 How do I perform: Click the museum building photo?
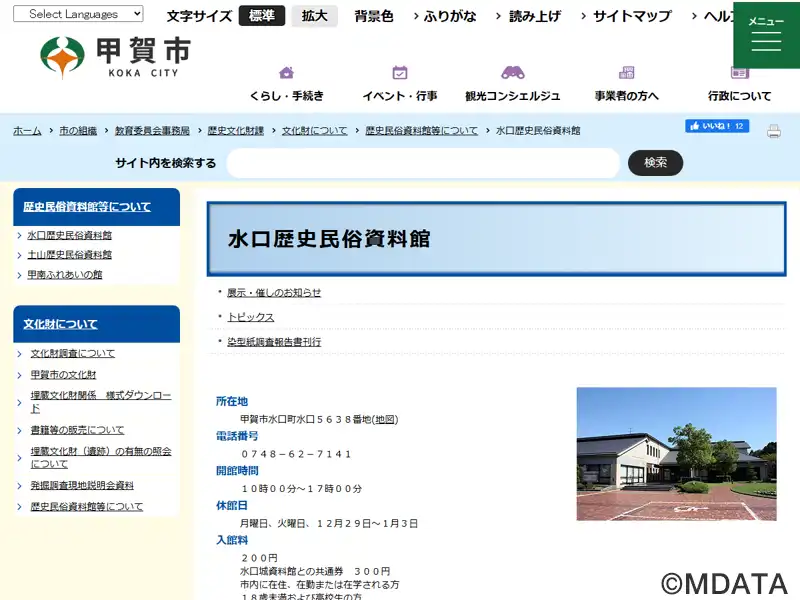[677, 454]
